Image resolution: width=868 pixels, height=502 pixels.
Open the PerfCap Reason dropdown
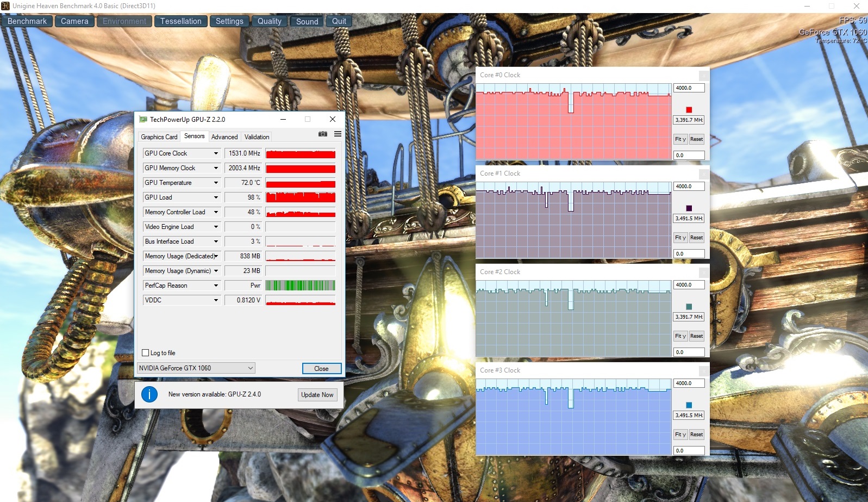click(x=216, y=286)
